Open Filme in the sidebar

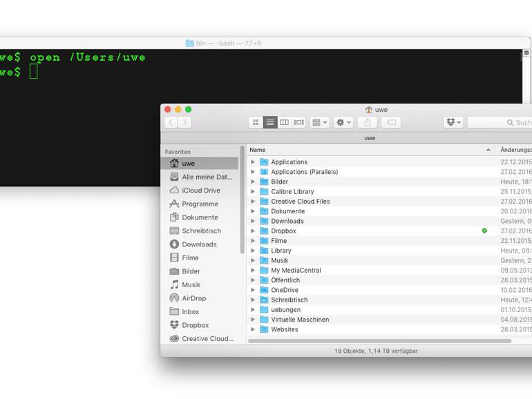tap(200, 257)
